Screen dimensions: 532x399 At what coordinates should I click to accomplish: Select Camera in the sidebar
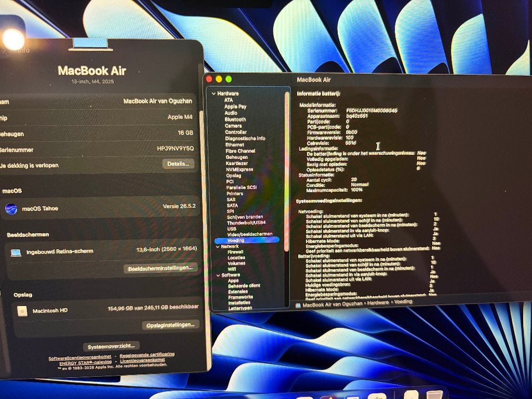tap(233, 126)
